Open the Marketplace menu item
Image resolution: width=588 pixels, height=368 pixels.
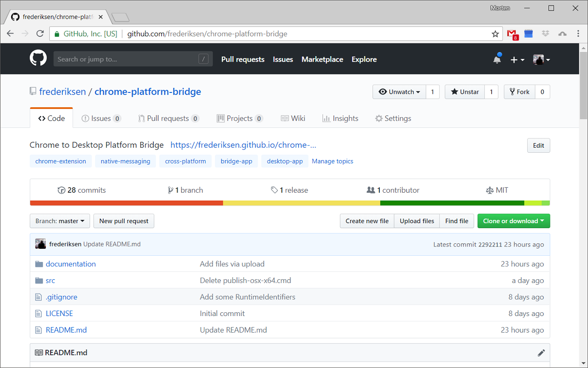tap(322, 59)
